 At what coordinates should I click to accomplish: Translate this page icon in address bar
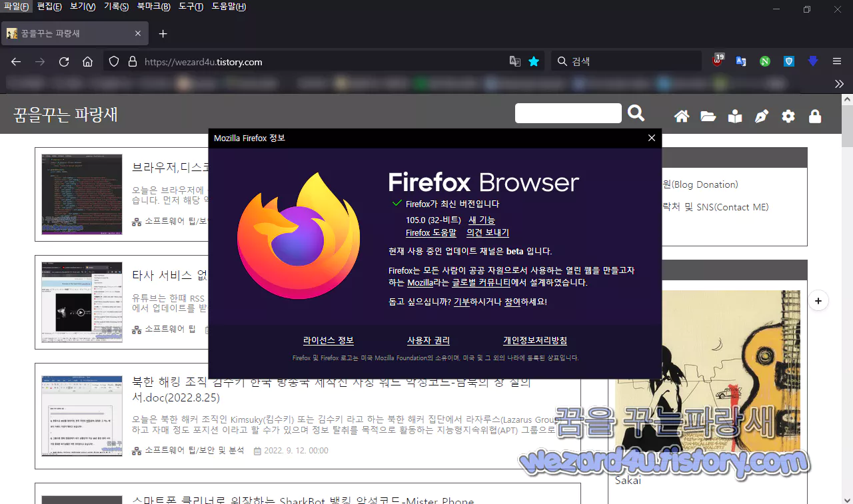tap(515, 61)
